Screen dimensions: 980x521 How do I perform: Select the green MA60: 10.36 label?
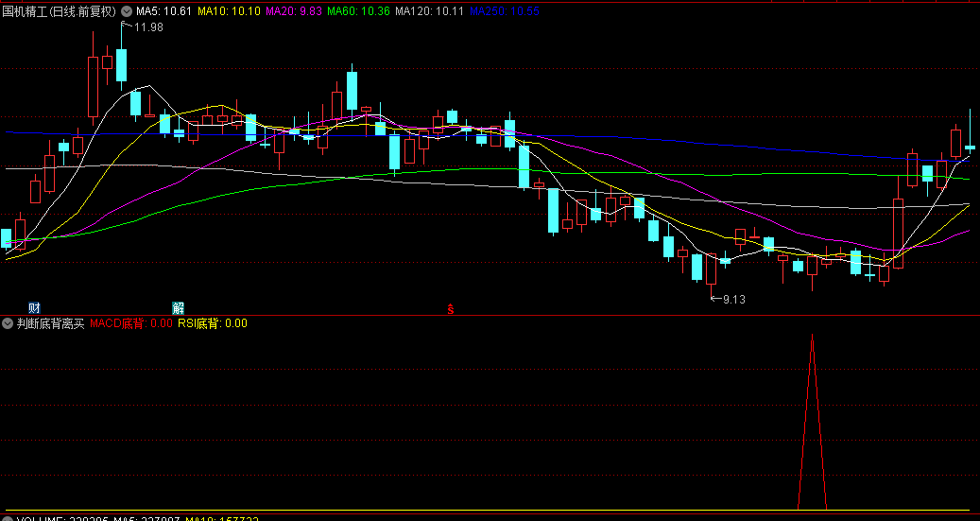(x=358, y=10)
